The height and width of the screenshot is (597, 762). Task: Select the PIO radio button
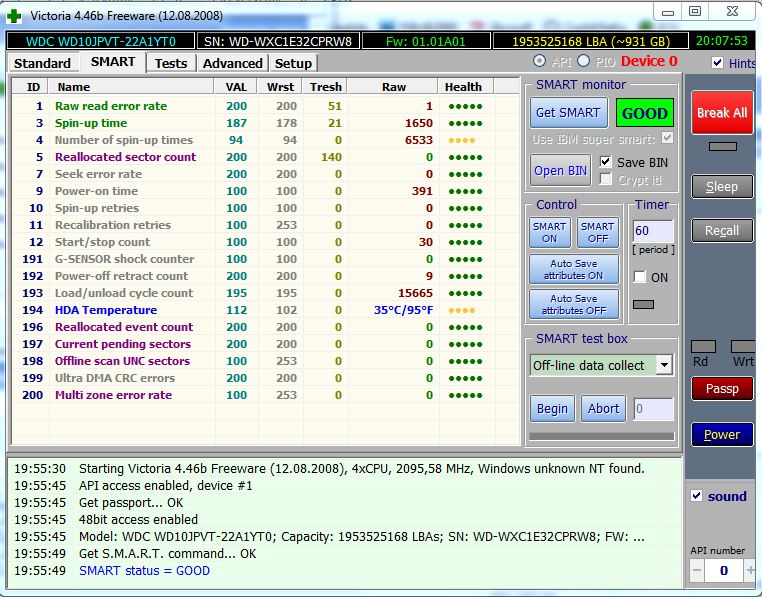coord(584,62)
